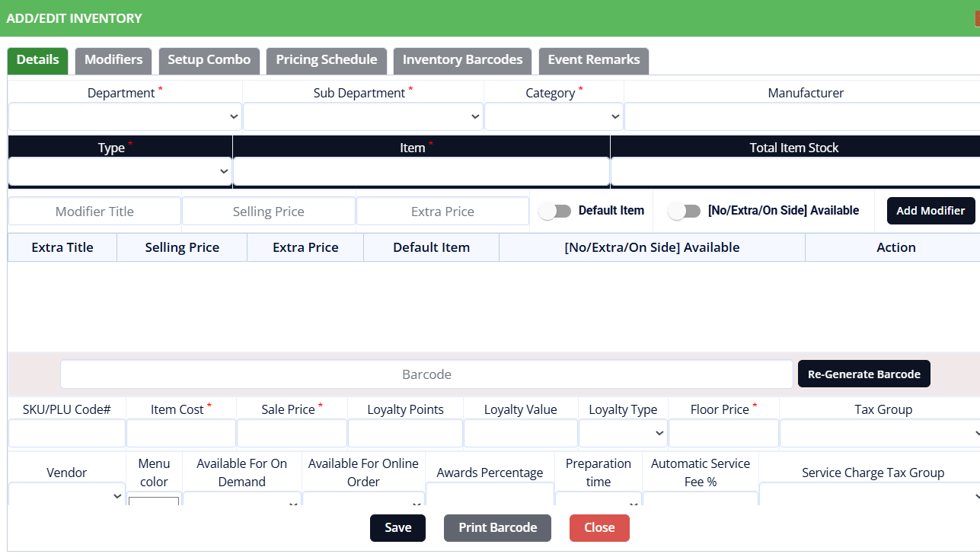This screenshot has width=980, height=557.
Task: Close the Add/Edit Inventory form
Action: tap(599, 528)
